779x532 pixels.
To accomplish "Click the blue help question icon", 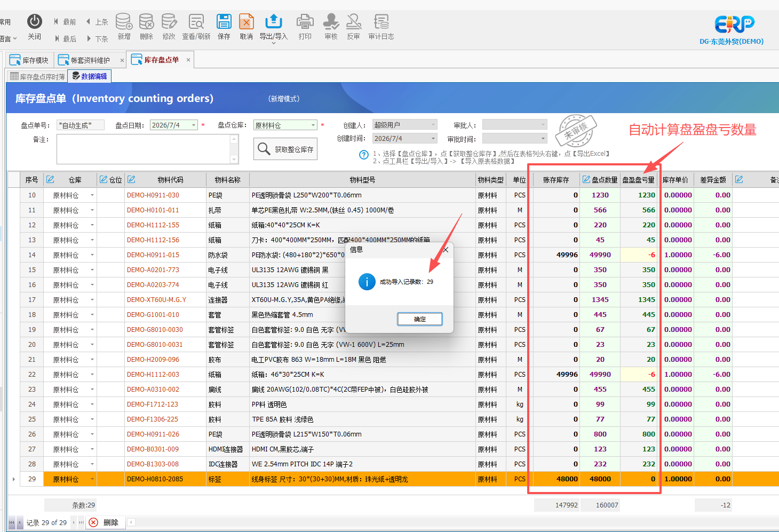I will [364, 155].
